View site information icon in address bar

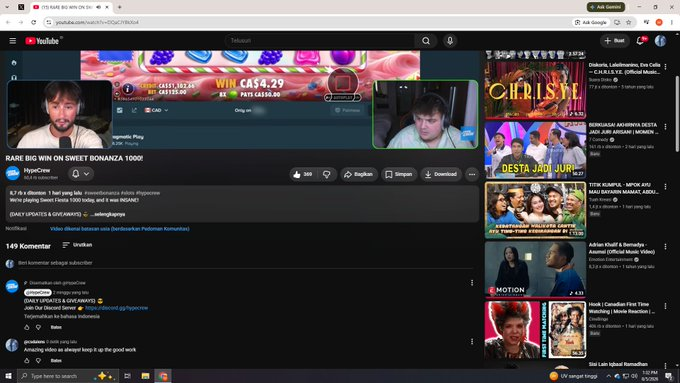pos(49,22)
